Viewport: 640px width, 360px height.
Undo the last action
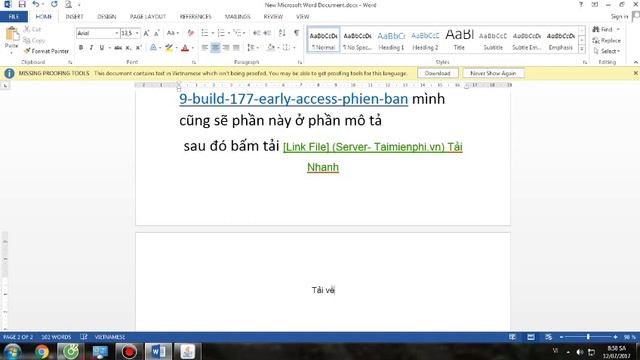pos(36,4)
